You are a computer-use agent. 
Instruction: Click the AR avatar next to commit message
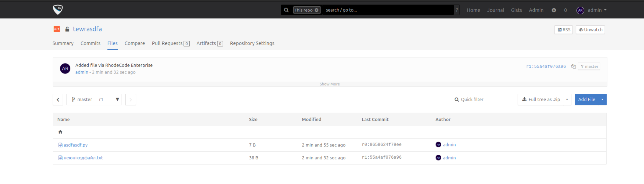pos(65,69)
